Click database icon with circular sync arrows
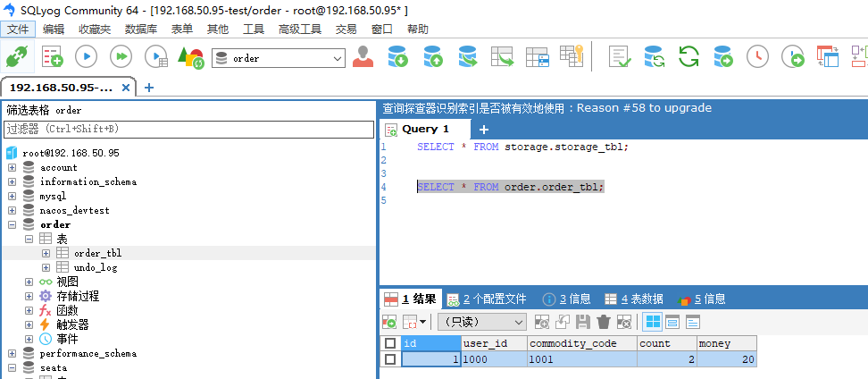 pyautogui.click(x=655, y=56)
